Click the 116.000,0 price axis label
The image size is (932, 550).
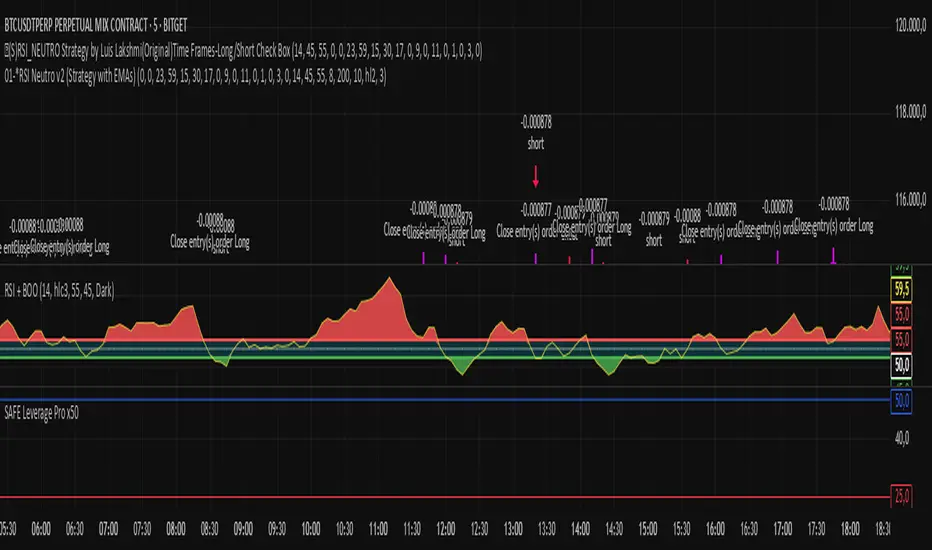911,199
